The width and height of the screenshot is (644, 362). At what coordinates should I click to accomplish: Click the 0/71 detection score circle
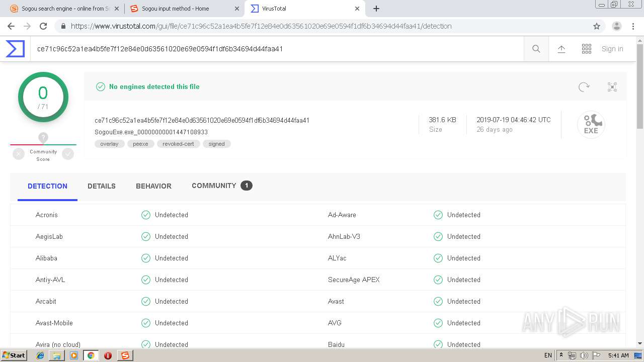43,97
